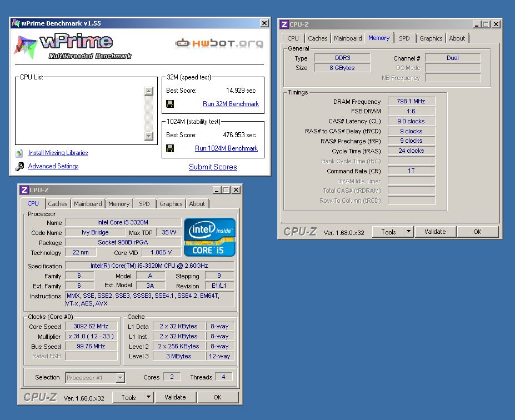
Task: Switch to Memory tab in CPU window
Action: point(119,204)
